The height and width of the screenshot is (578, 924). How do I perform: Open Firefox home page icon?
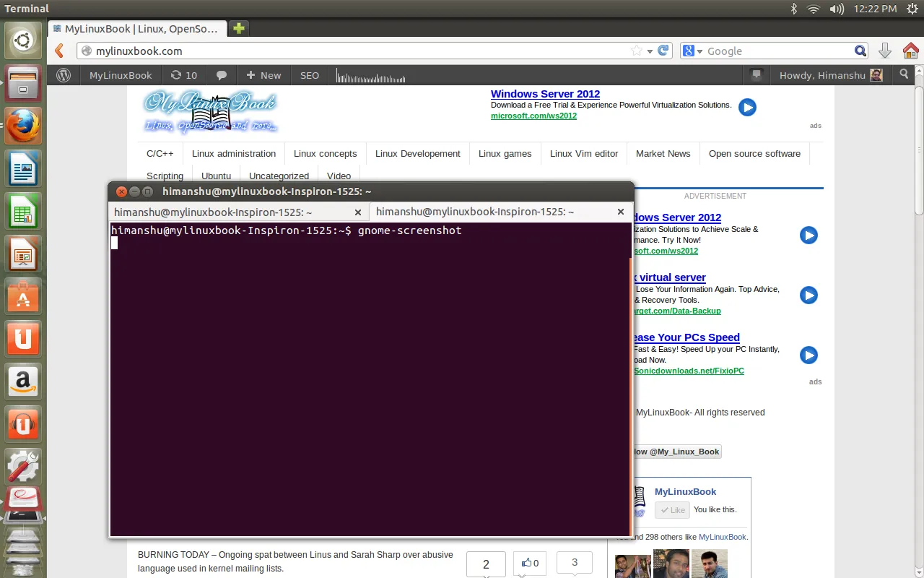coord(910,51)
